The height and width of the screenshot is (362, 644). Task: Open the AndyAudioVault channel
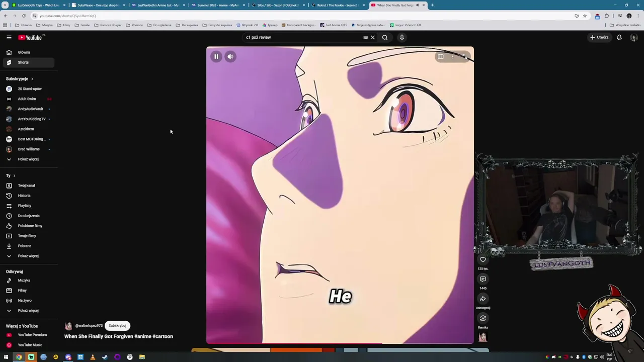(28, 109)
